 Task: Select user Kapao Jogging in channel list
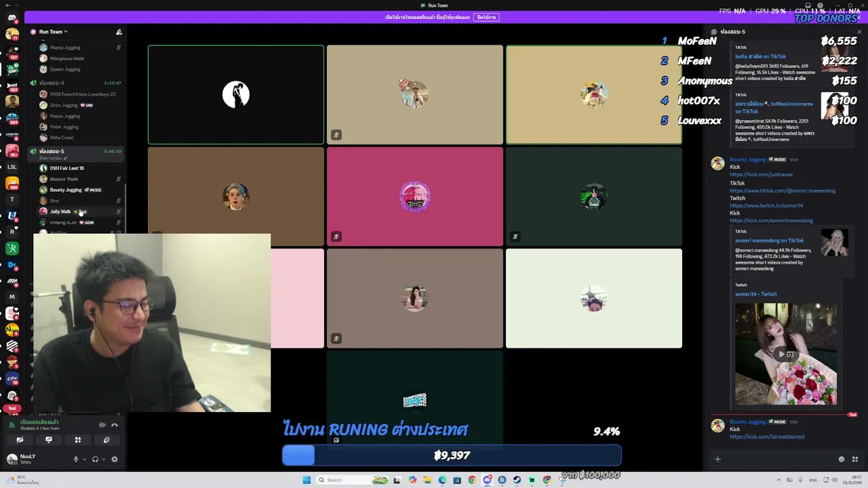[x=65, y=116]
